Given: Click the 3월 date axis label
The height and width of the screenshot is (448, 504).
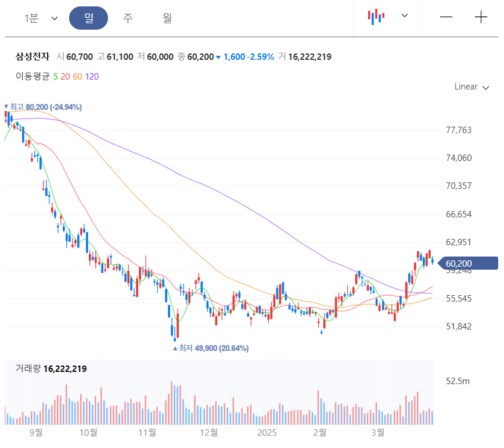Looking at the screenshot, I should point(378,432).
